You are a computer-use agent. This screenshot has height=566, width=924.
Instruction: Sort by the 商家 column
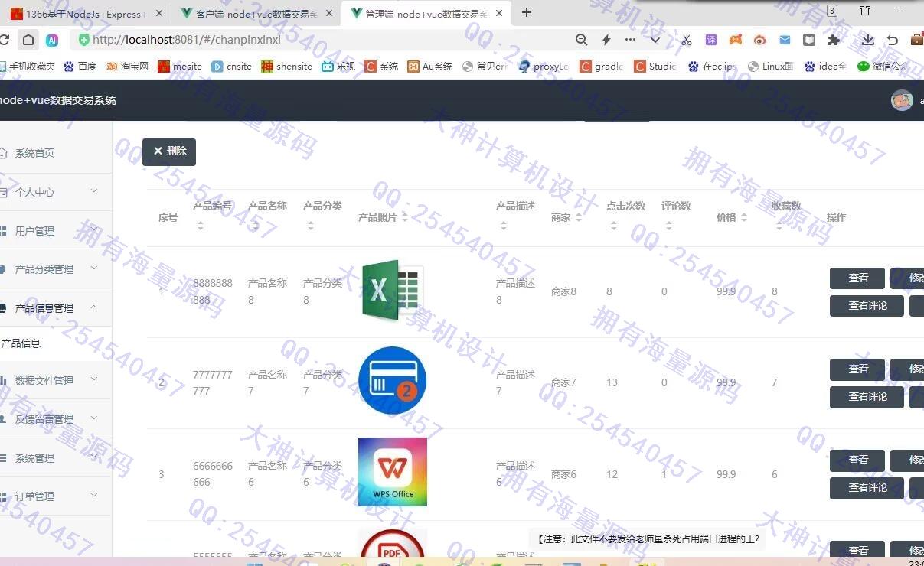coord(579,218)
